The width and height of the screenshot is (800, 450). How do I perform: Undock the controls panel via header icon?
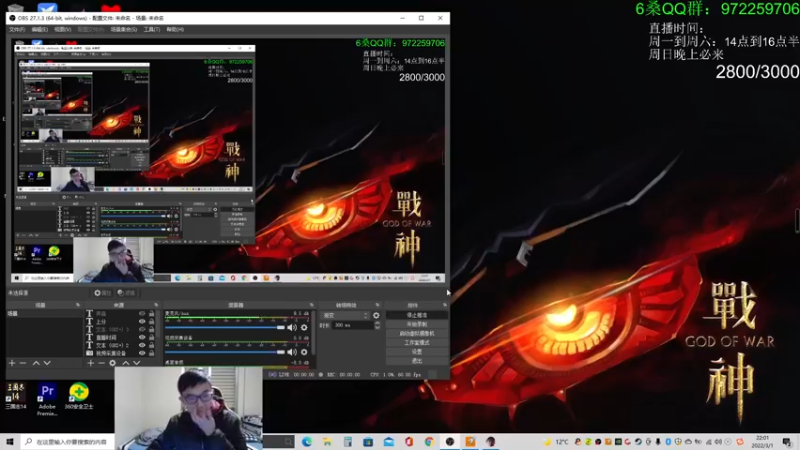444,305
